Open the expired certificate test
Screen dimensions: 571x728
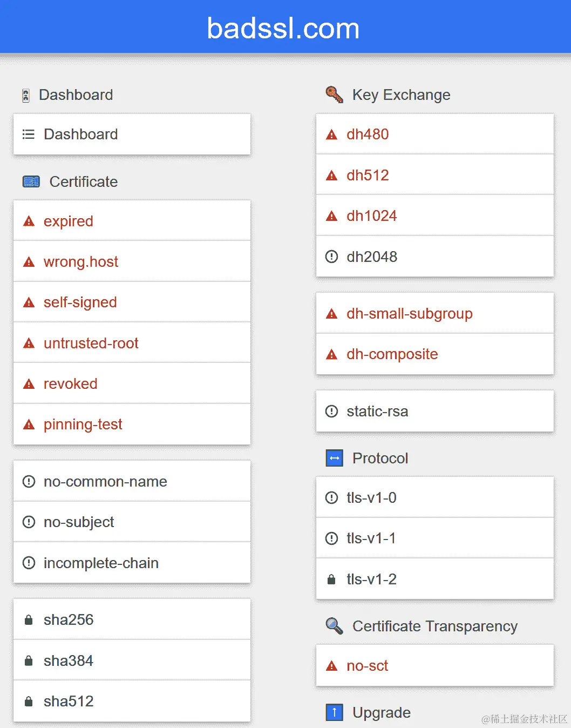click(132, 221)
